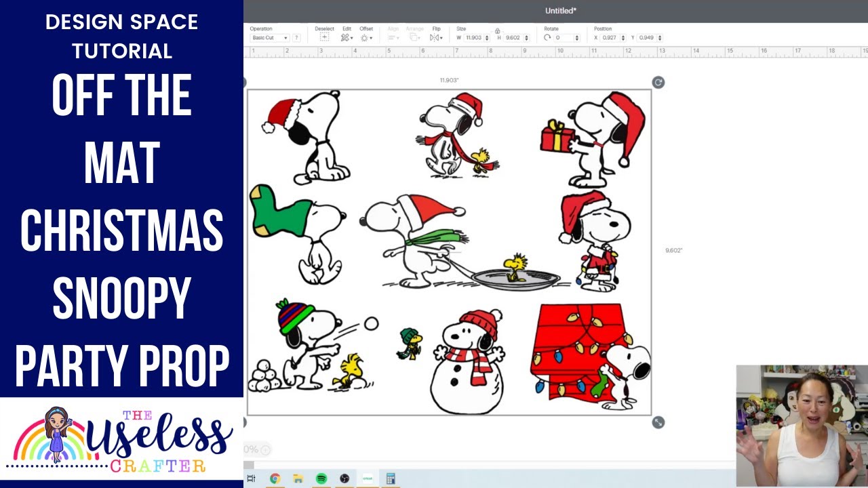Image resolution: width=868 pixels, height=488 pixels.
Task: Click the zoom in plus button
Action: [264, 449]
